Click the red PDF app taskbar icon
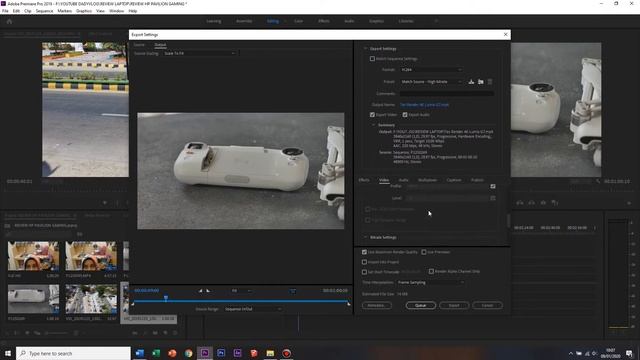640x360 pixels. 254,353
